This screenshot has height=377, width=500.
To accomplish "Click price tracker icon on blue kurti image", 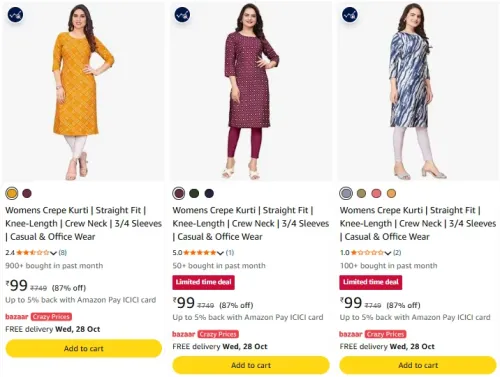I will [350, 15].
